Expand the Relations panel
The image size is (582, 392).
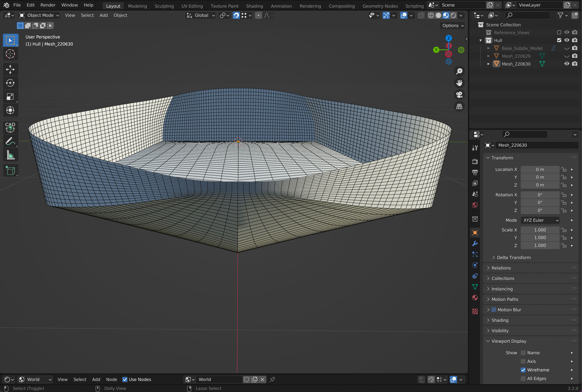[x=501, y=268]
